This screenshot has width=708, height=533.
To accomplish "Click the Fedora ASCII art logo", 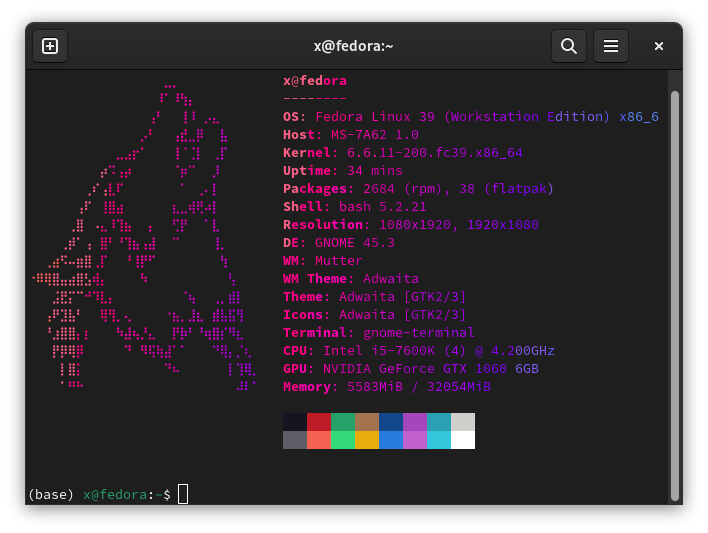I will click(144, 237).
